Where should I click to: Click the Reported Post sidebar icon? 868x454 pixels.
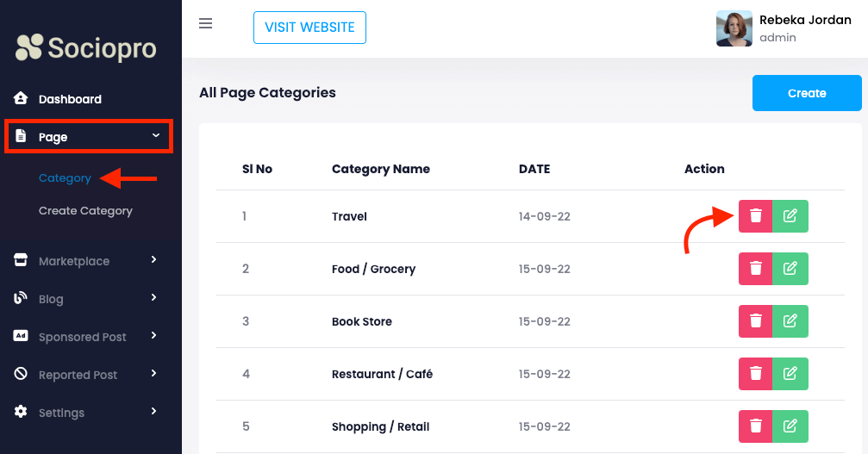coord(22,375)
